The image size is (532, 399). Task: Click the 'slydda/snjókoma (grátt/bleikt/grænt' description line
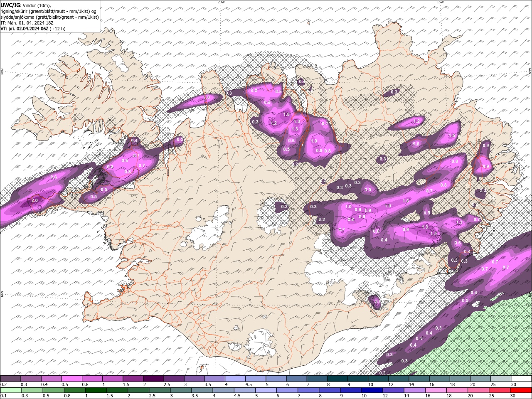(49, 17)
